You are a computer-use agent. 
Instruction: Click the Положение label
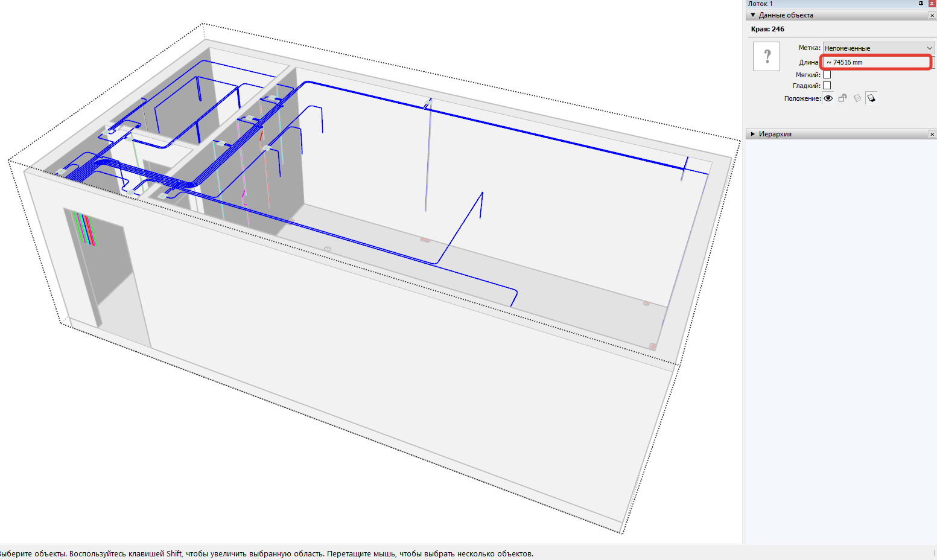(x=802, y=98)
